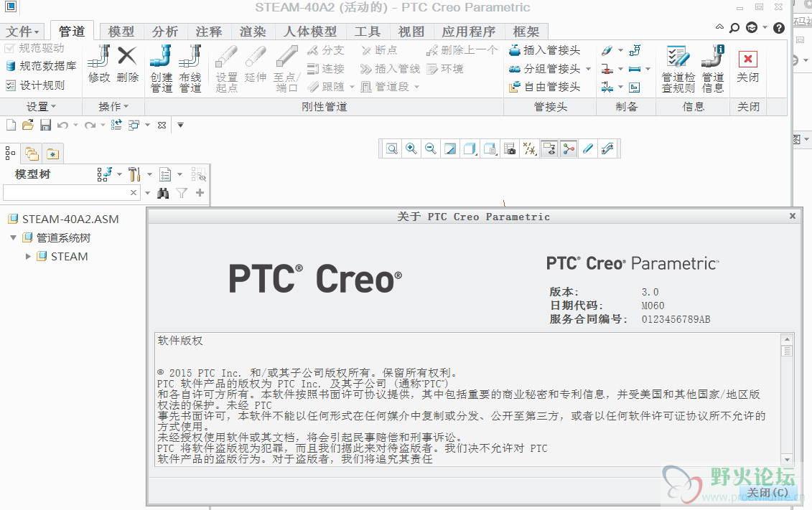This screenshot has width=812, height=510.
Task: Close the About PTC Creo dialog with X
Action: point(793,216)
